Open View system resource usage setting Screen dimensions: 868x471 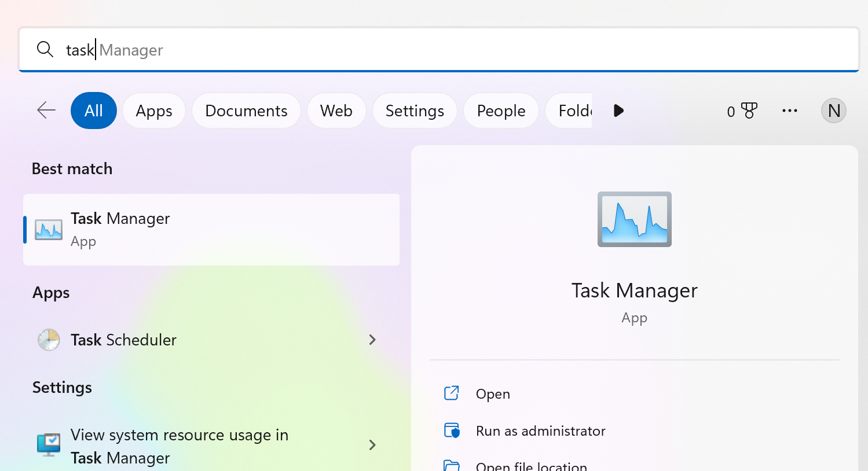pos(211,446)
